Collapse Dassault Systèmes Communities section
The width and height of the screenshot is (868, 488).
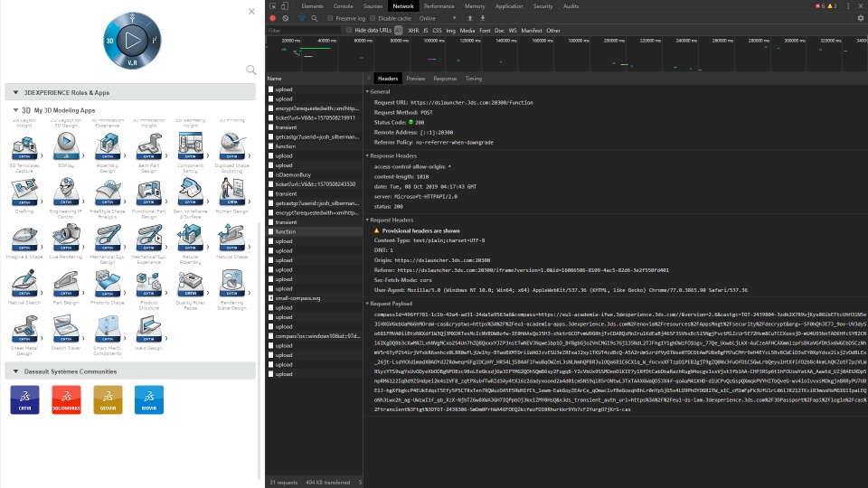click(x=15, y=371)
